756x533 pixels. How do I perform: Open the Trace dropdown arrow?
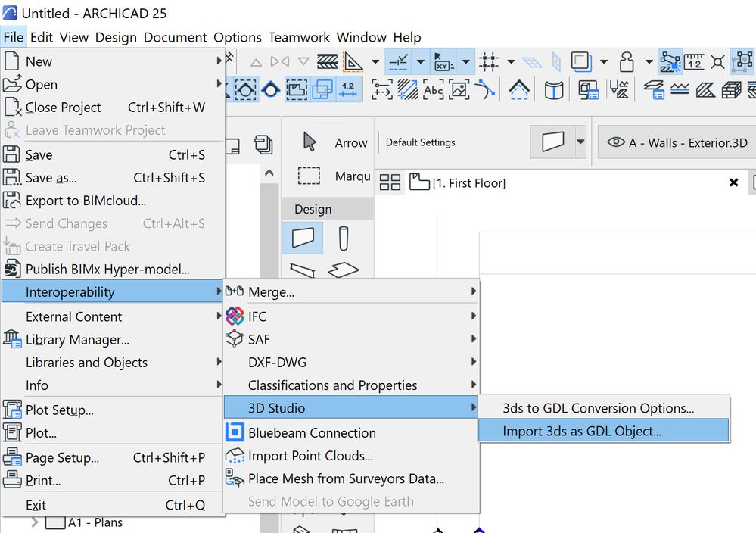[604, 62]
